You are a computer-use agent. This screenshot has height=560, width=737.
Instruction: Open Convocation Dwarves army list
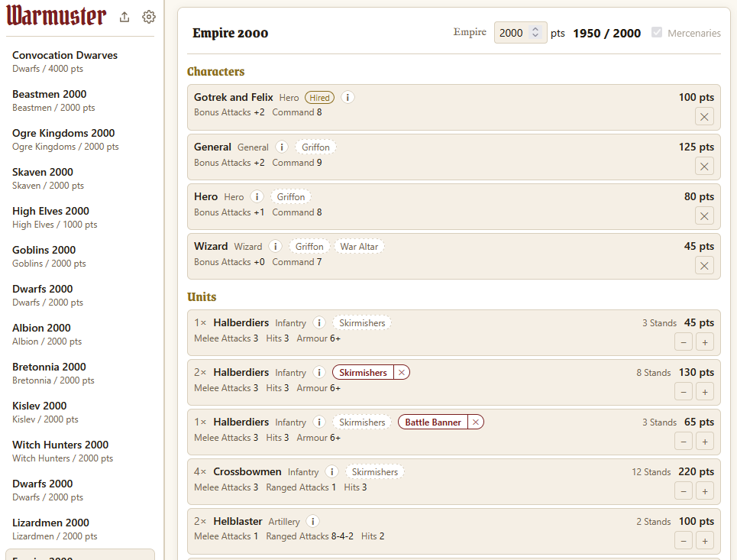(80, 62)
